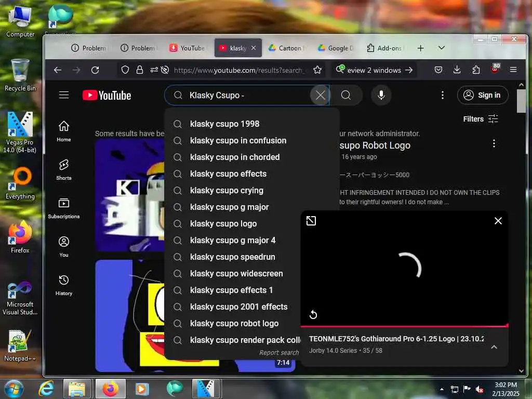This screenshot has width=532, height=399.
Task: Close the klasky tab
Action: [254, 48]
